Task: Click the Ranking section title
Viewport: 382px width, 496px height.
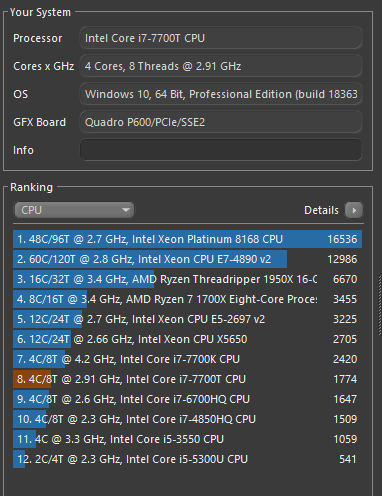Action: click(31, 187)
